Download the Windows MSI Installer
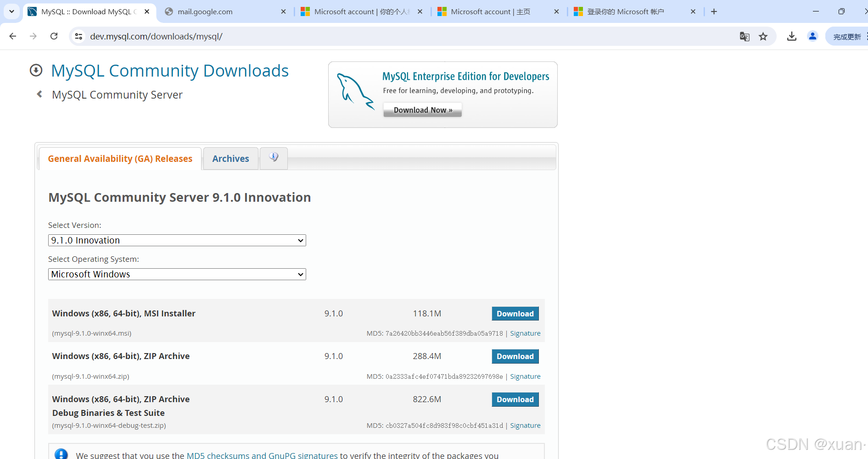 click(x=515, y=313)
